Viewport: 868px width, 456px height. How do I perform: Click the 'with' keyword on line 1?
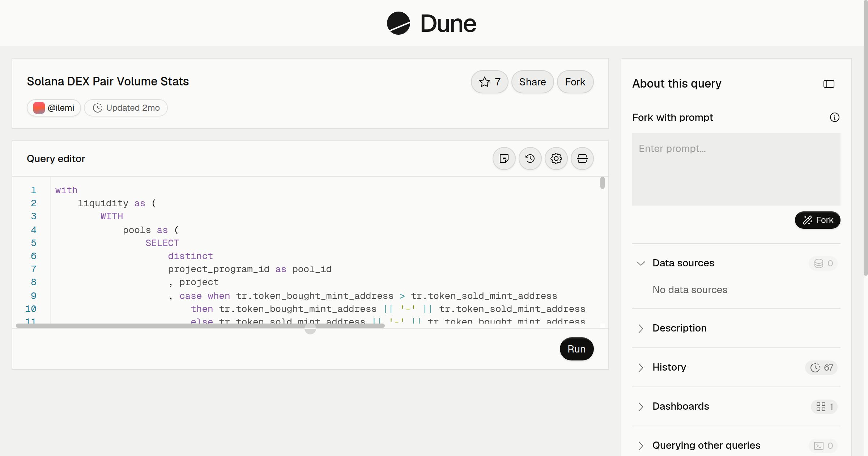tap(66, 190)
